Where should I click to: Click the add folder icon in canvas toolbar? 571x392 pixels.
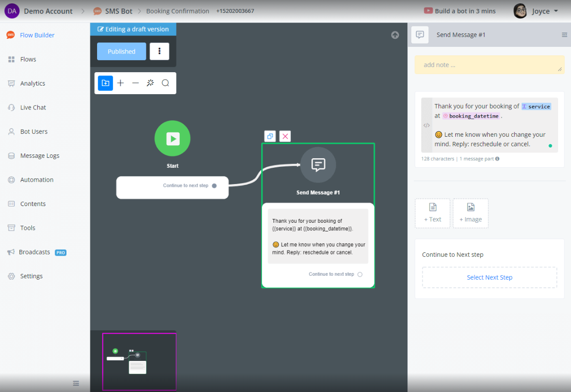[105, 83]
